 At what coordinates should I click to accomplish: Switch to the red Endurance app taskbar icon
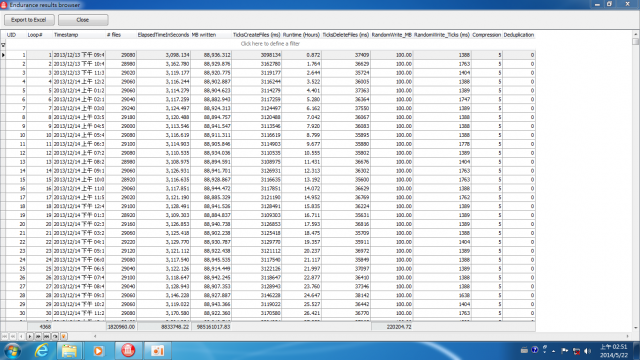click(x=128, y=351)
